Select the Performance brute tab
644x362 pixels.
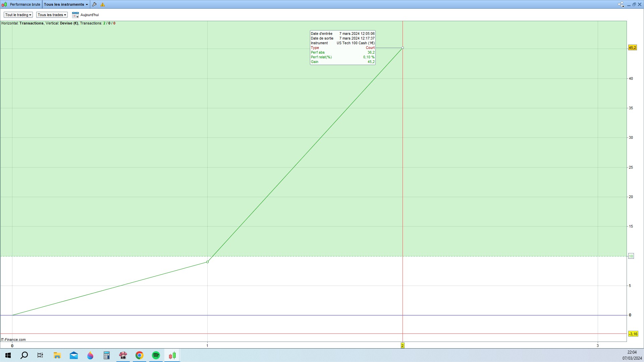click(25, 4)
